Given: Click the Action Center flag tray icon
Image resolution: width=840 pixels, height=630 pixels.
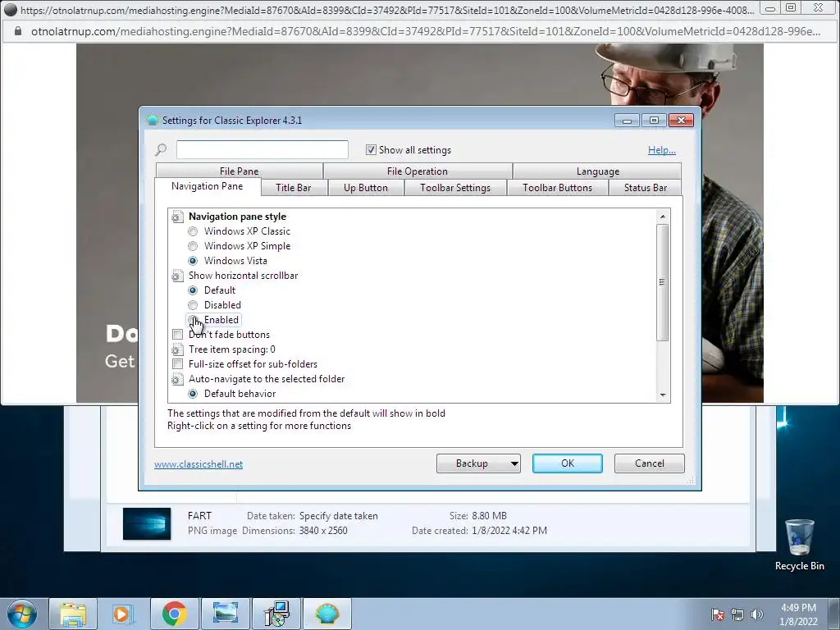Looking at the screenshot, I should click(x=718, y=614).
